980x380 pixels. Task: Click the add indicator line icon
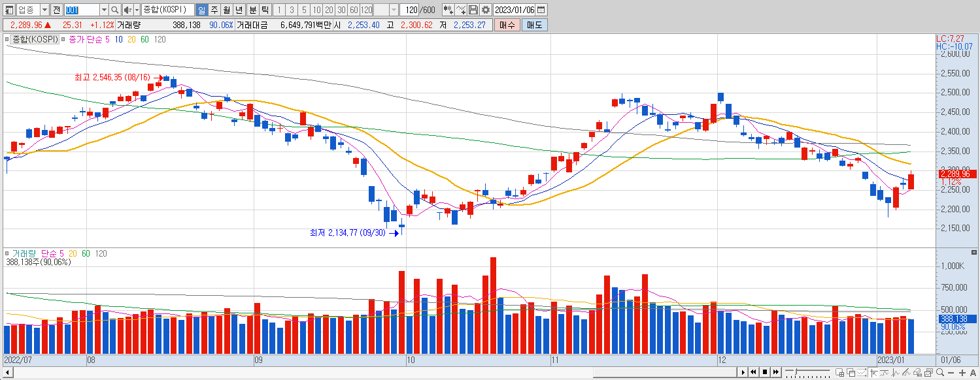tap(461, 10)
